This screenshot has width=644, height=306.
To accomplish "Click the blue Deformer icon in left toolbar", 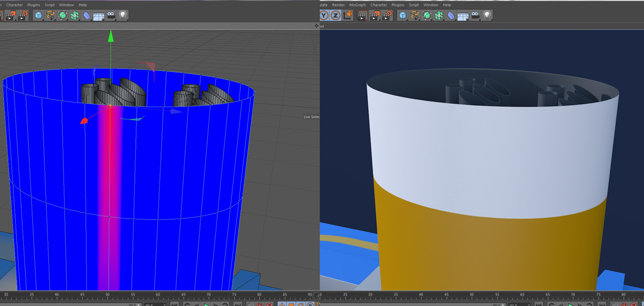I will click(87, 16).
